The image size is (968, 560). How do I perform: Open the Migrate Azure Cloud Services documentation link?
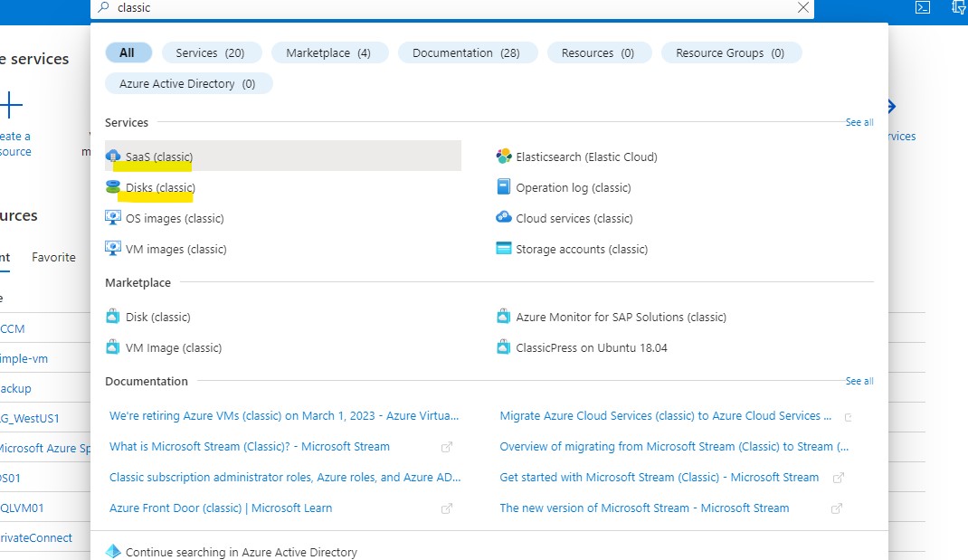[663, 416]
